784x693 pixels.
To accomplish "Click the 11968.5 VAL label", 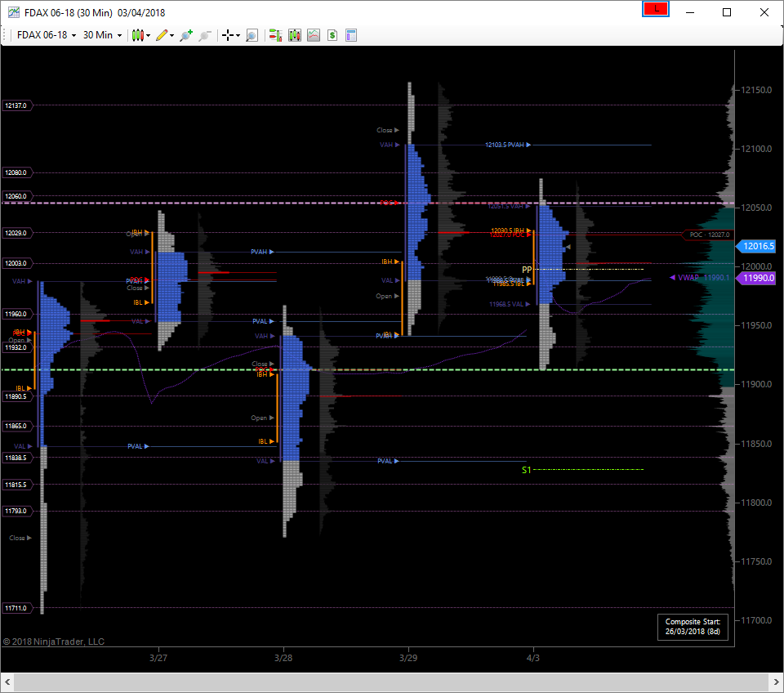I will pos(509,304).
